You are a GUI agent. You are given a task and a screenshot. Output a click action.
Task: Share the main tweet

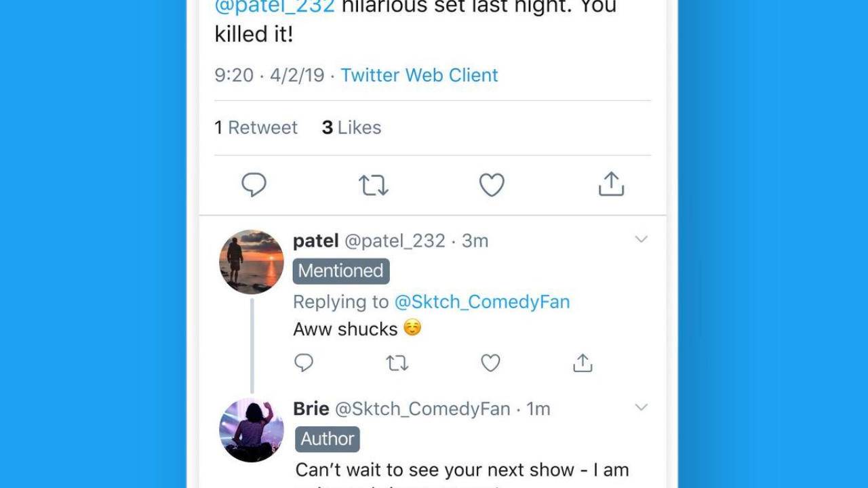click(x=610, y=184)
